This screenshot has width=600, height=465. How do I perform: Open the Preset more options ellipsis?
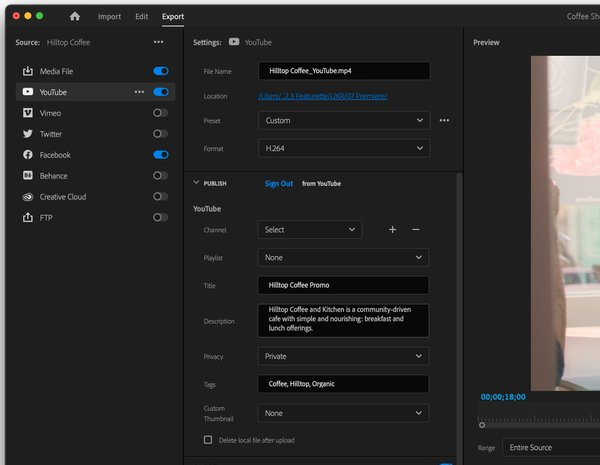[444, 120]
